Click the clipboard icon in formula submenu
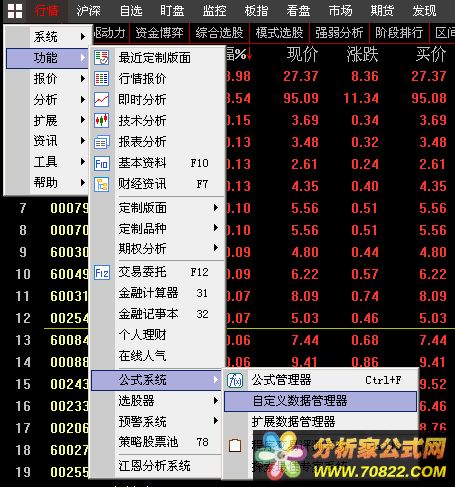The width and height of the screenshot is (455, 487). pos(235,445)
